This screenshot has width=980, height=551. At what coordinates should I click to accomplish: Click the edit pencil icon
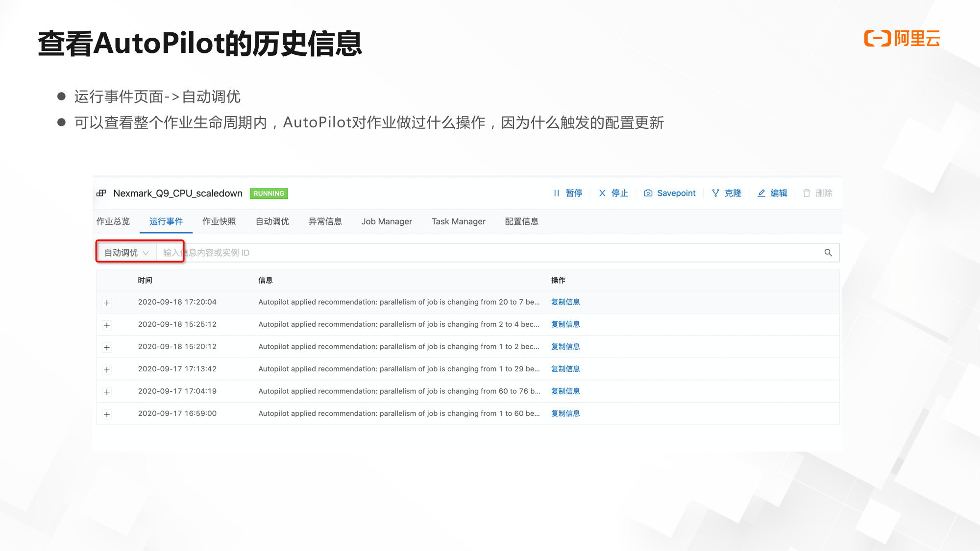pos(761,193)
